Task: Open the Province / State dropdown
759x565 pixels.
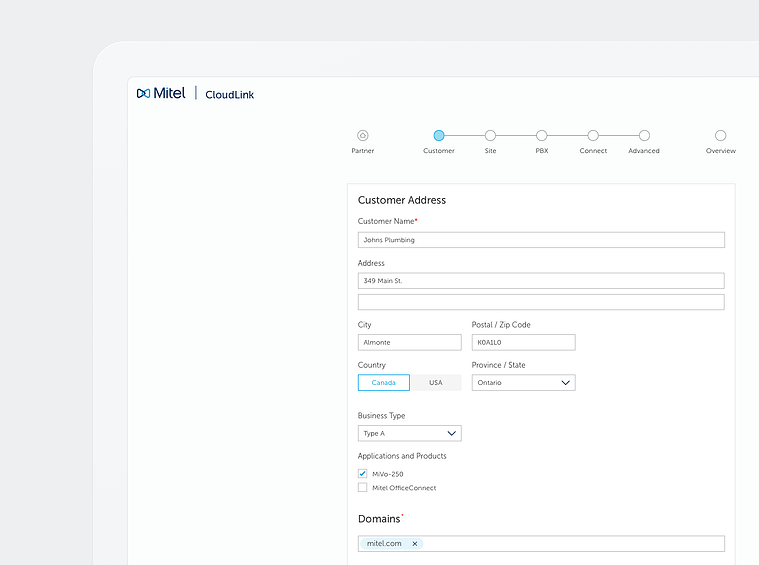Action: [524, 382]
